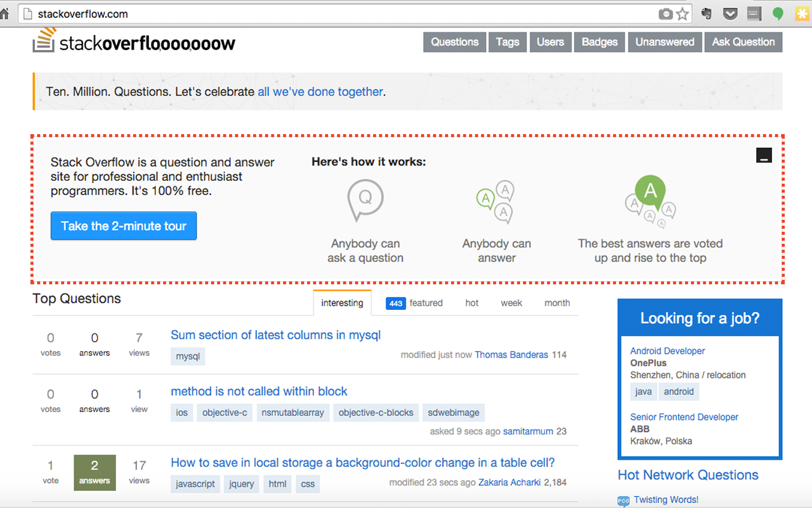
Task: Click the javascript tag
Action: point(195,484)
